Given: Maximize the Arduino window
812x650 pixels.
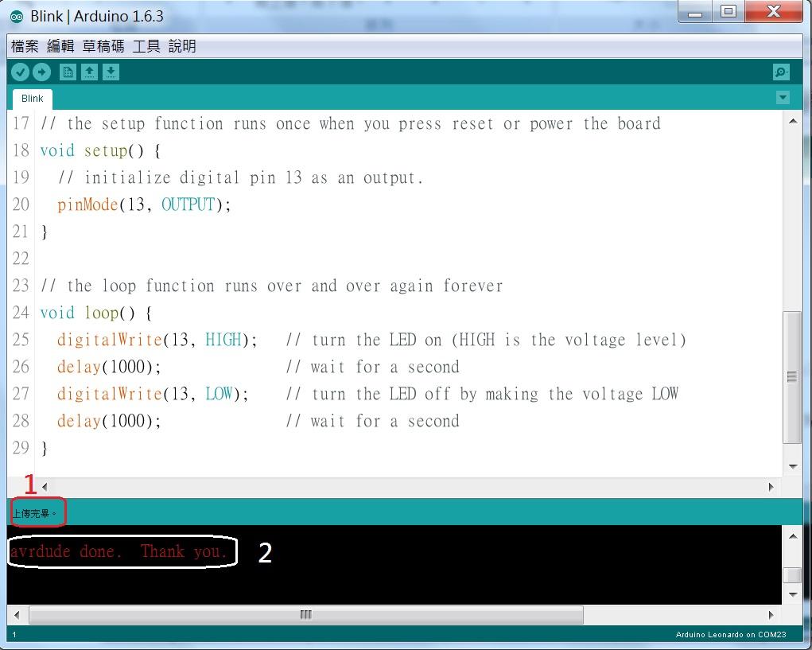Looking at the screenshot, I should [x=728, y=12].
